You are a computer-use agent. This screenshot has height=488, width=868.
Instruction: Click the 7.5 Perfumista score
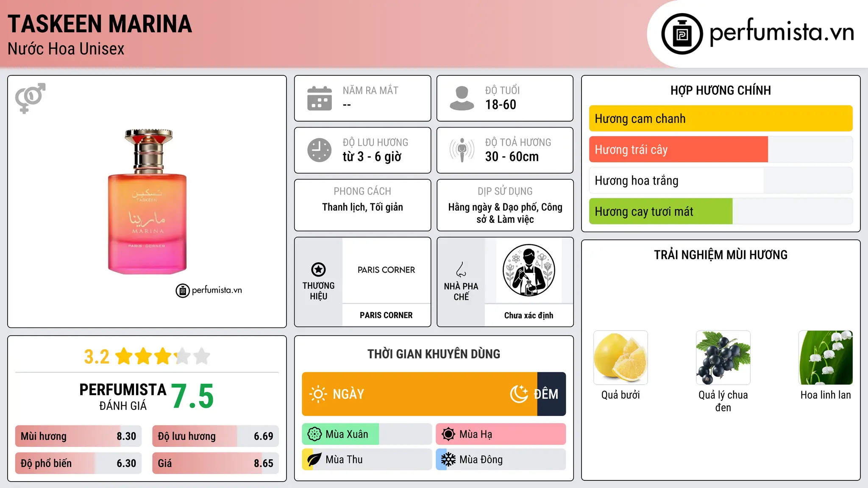tap(192, 396)
